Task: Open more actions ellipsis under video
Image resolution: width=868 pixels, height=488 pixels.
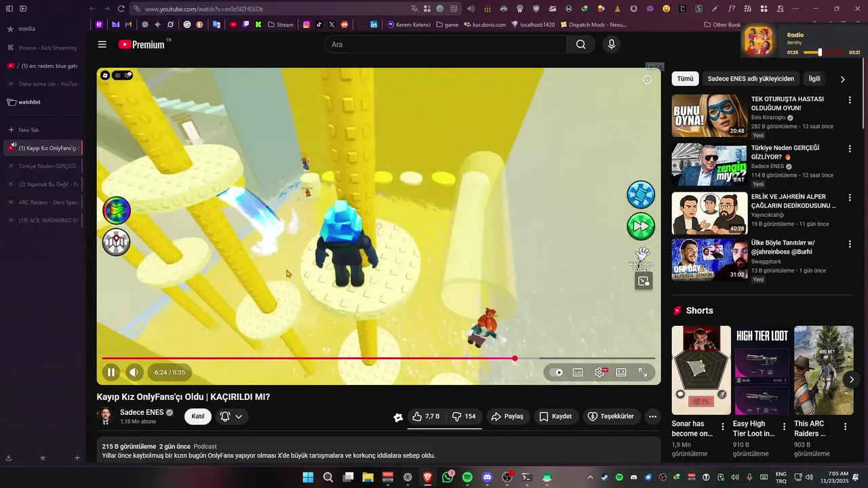Action: [652, 417]
